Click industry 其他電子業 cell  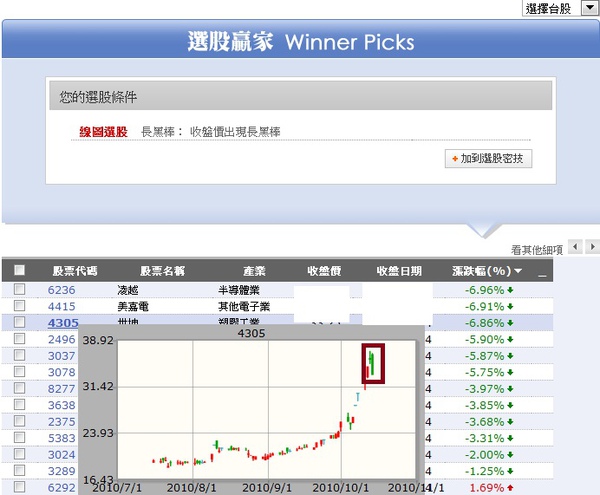point(244,306)
